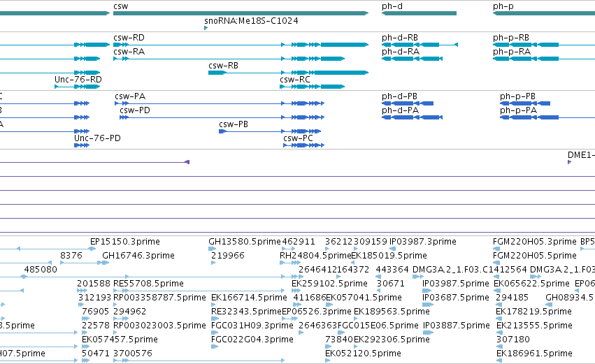The width and height of the screenshot is (595, 364).
Task: Click the csw-PA protein label
Action: pyautogui.click(x=130, y=96)
